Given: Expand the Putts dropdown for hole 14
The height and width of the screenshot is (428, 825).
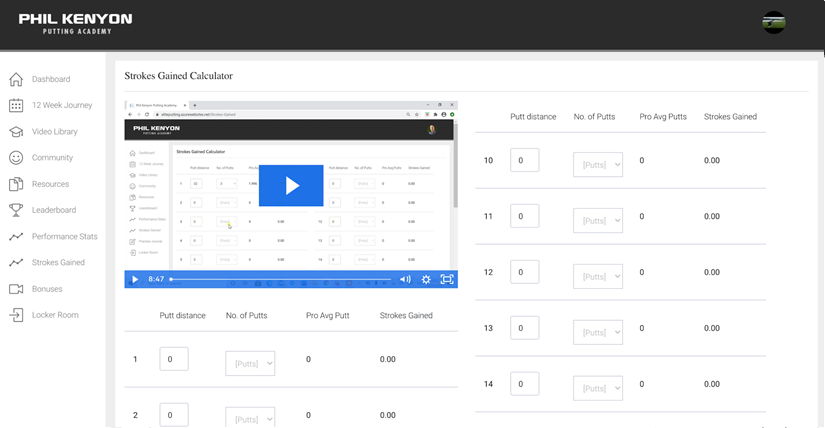Looking at the screenshot, I should [x=598, y=388].
